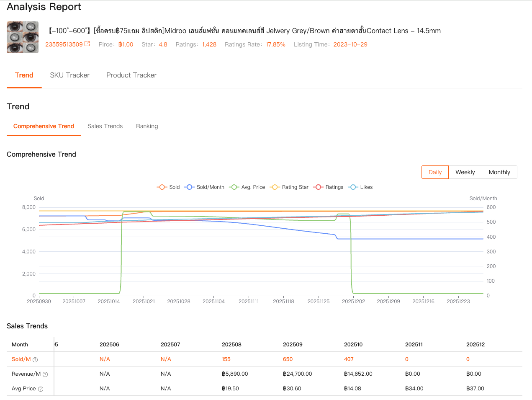
Task: Select Daily chart interval
Action: tap(435, 172)
